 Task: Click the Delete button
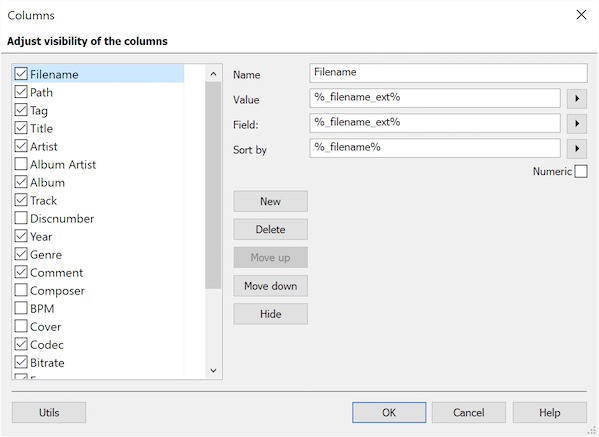click(270, 229)
